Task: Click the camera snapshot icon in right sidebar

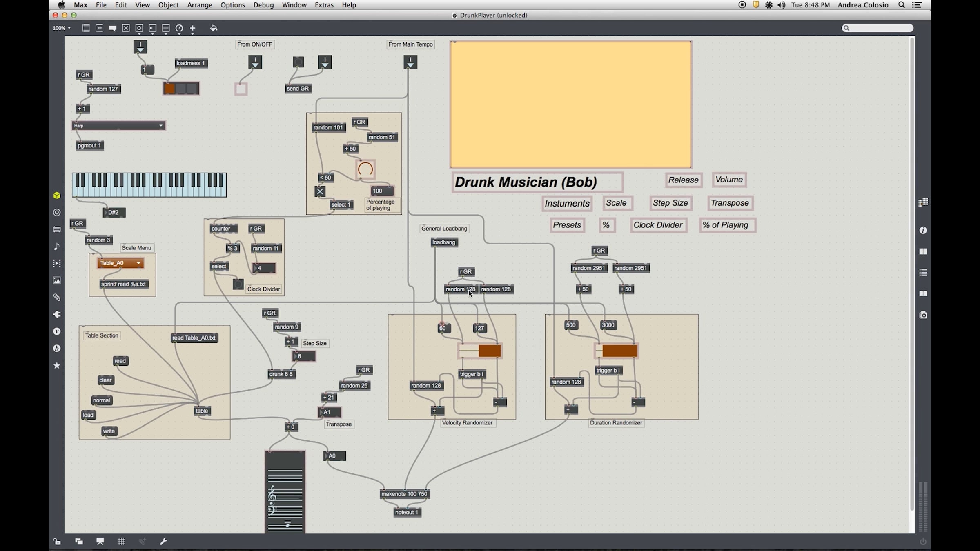Action: [923, 315]
